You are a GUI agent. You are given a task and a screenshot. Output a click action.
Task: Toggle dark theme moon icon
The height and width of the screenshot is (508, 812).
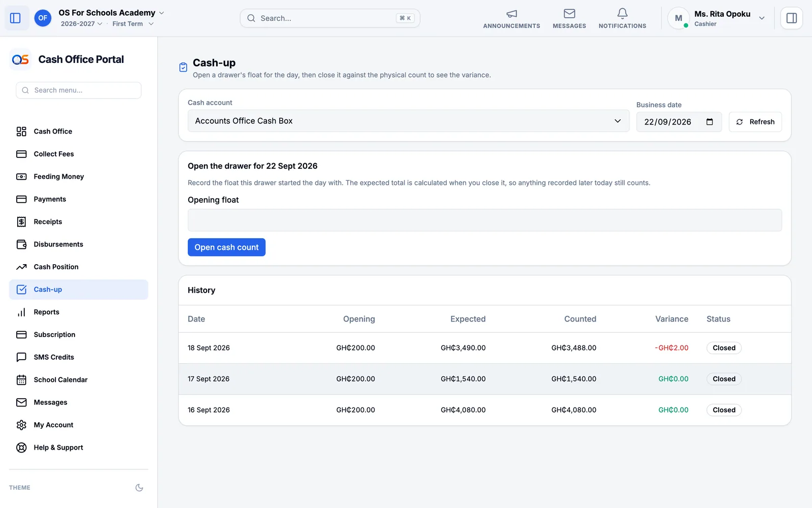pyautogui.click(x=139, y=488)
